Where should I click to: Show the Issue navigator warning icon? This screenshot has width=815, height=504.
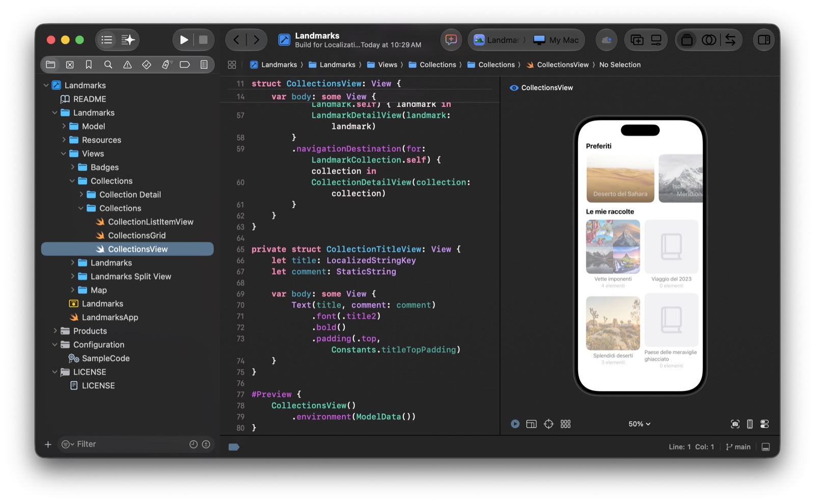tap(127, 65)
